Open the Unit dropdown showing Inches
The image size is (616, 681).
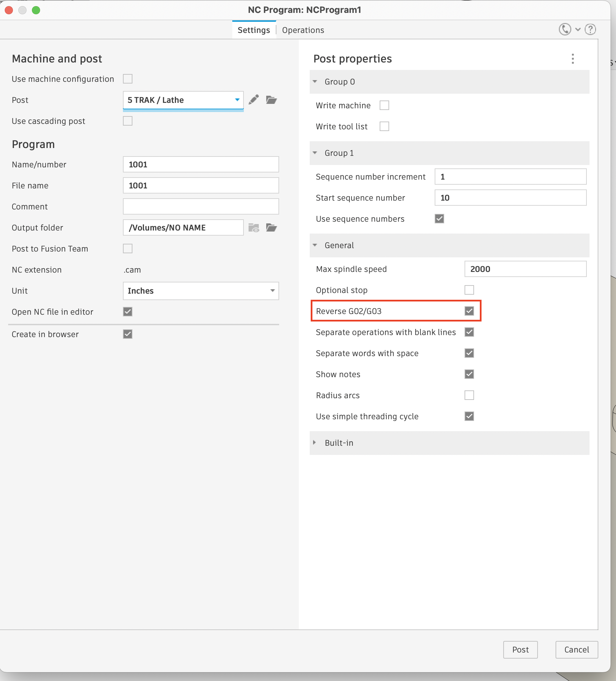(x=201, y=291)
